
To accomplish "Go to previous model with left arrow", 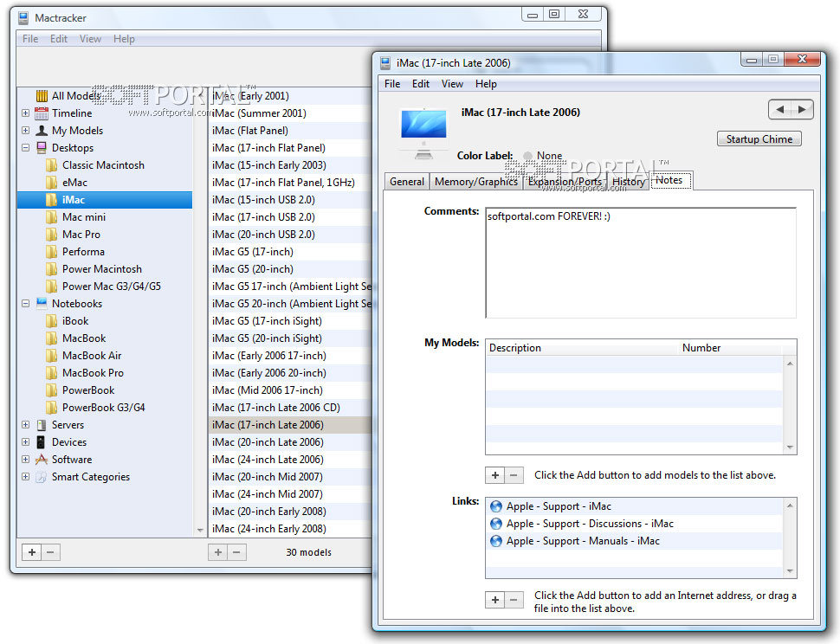I will pos(780,110).
